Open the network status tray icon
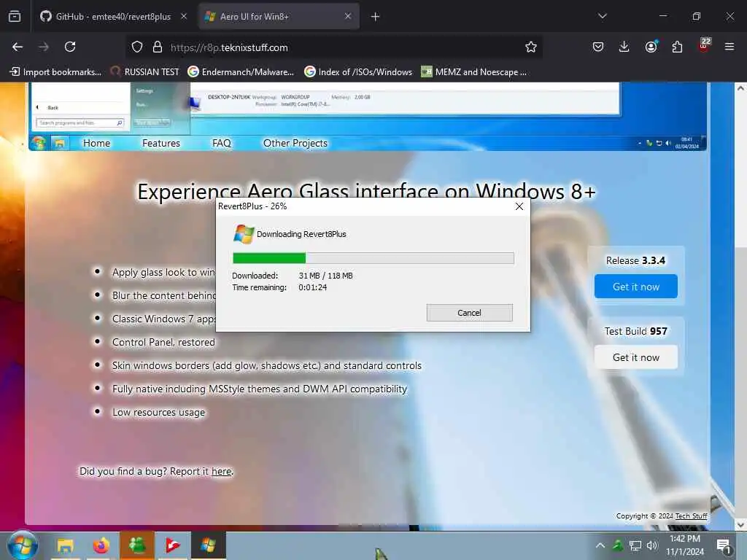747x560 pixels. click(635, 545)
